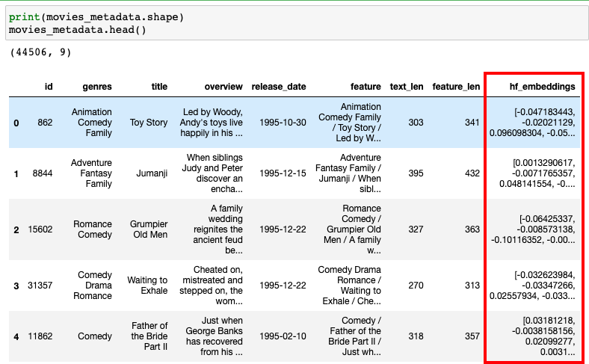Click embedding cell starting 0.03181218
Image resolution: width=589 pixels, height=364 pixels.
543,336
